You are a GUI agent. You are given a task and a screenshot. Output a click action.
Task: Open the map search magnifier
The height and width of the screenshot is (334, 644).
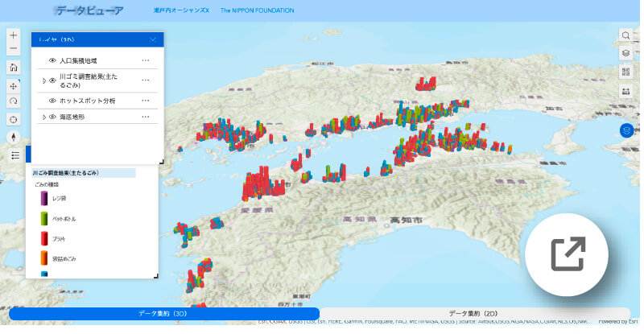point(625,36)
